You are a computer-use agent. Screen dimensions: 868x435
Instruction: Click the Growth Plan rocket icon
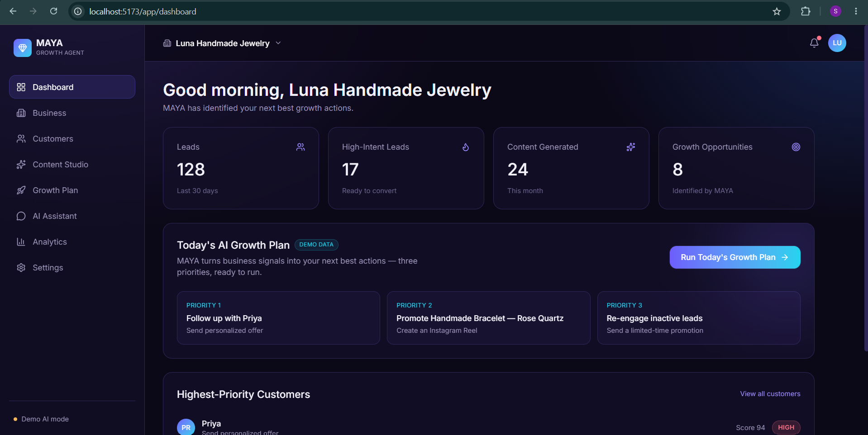(21, 190)
